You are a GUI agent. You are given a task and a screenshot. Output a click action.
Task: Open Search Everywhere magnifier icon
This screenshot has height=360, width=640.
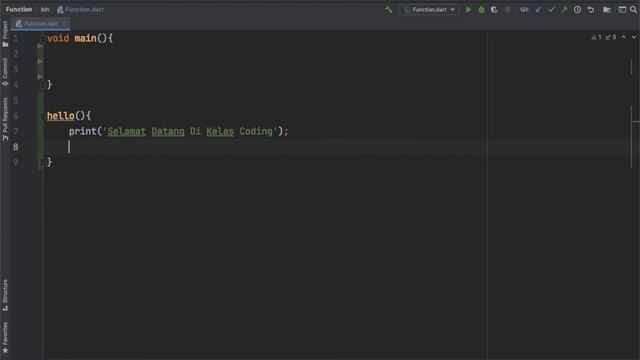[x=633, y=9]
